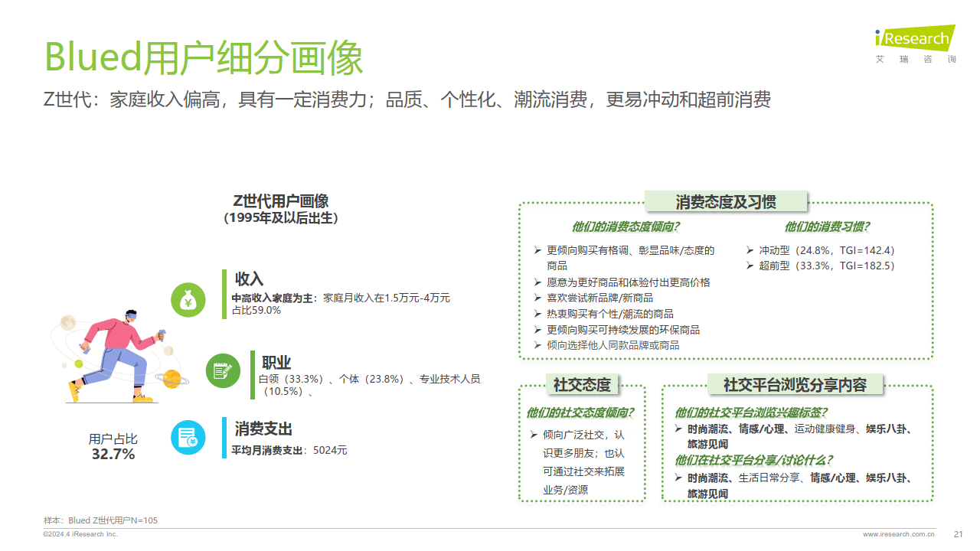Click the 热衷购买有个性/潮流的商品 bullet
980x551 pixels.
pyautogui.click(x=603, y=314)
